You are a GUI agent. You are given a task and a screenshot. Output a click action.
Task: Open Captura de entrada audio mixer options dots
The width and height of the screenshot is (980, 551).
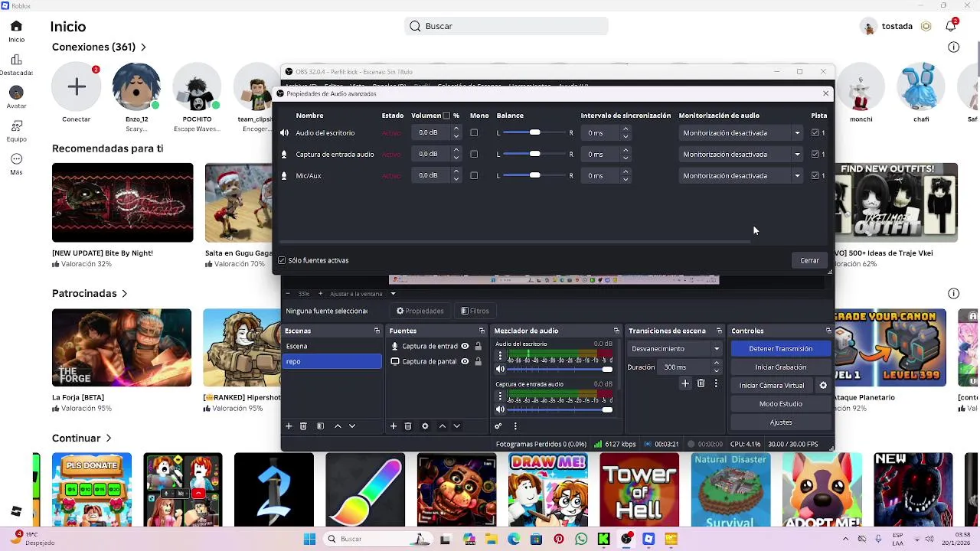[501, 396]
